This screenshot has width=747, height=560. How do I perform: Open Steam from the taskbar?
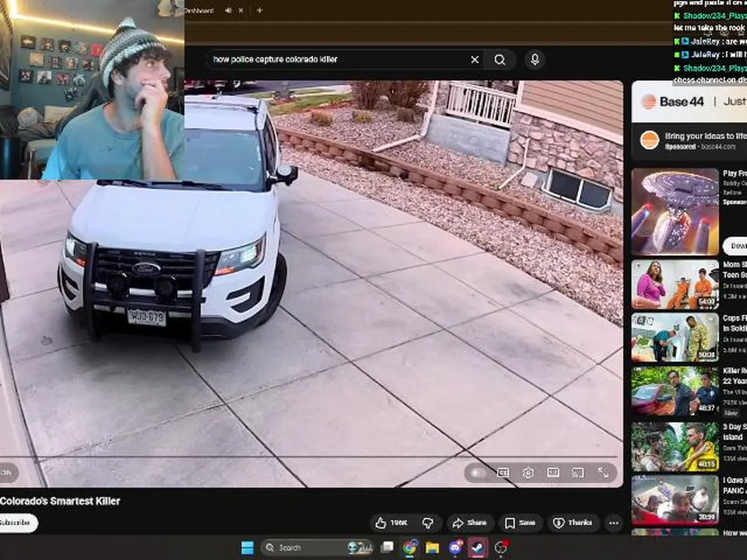click(477, 548)
